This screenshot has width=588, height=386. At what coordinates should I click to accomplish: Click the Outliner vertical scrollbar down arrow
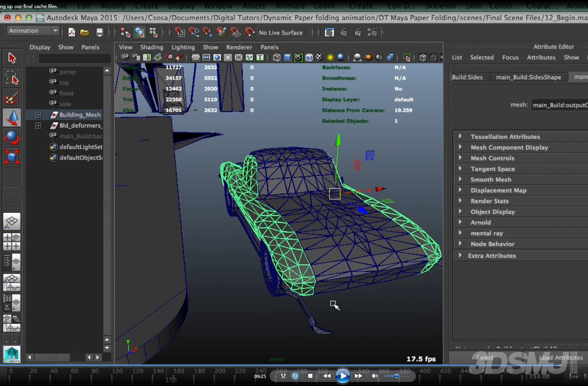pos(107,348)
